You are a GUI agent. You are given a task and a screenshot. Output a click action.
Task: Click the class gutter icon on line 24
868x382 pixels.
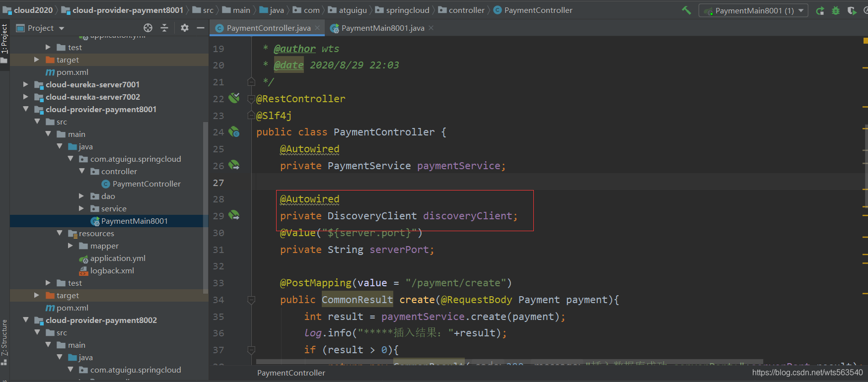point(234,132)
